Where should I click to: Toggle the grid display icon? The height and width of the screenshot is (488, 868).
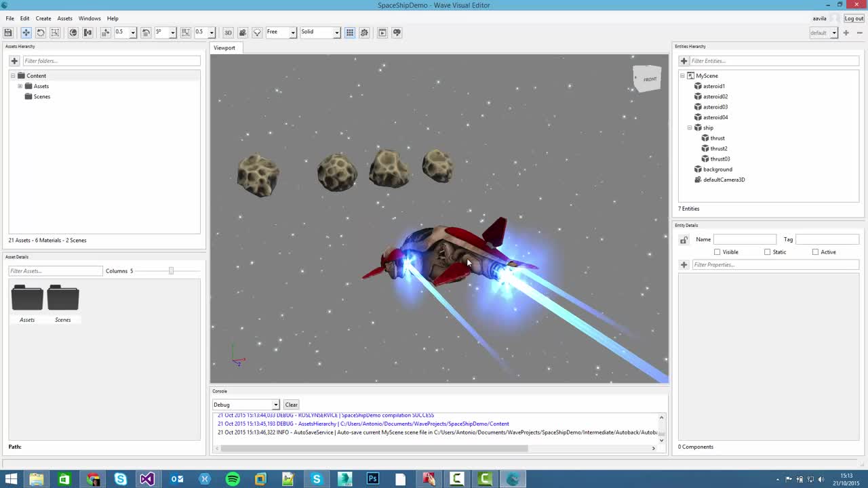(350, 32)
